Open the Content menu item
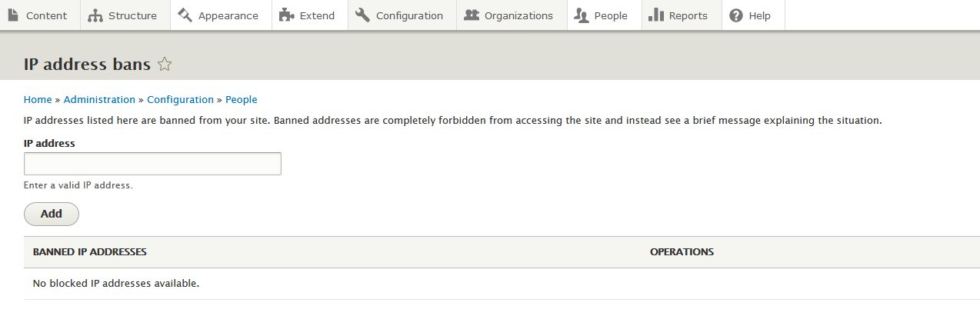980x316 pixels. [40, 15]
